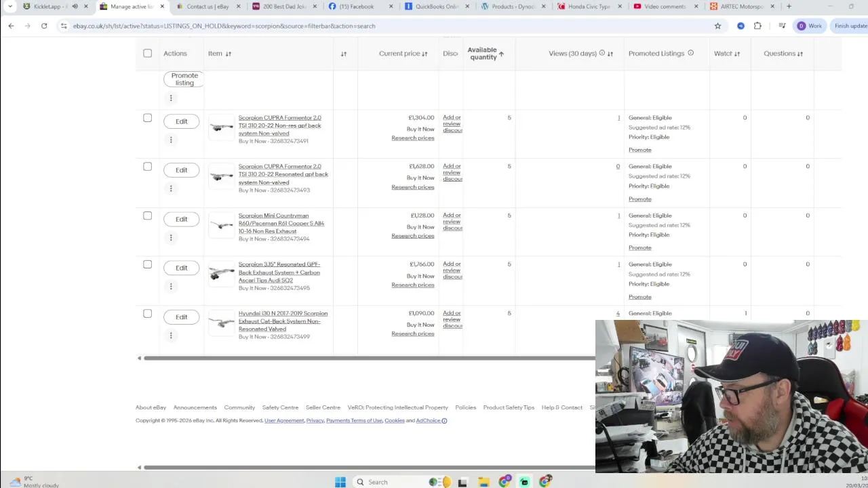Switch to Contact us eBay tab
This screenshot has width=868, height=488.
pyautogui.click(x=208, y=6)
